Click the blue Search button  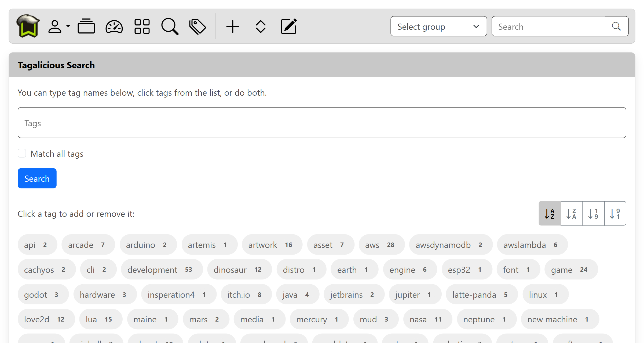(37, 178)
